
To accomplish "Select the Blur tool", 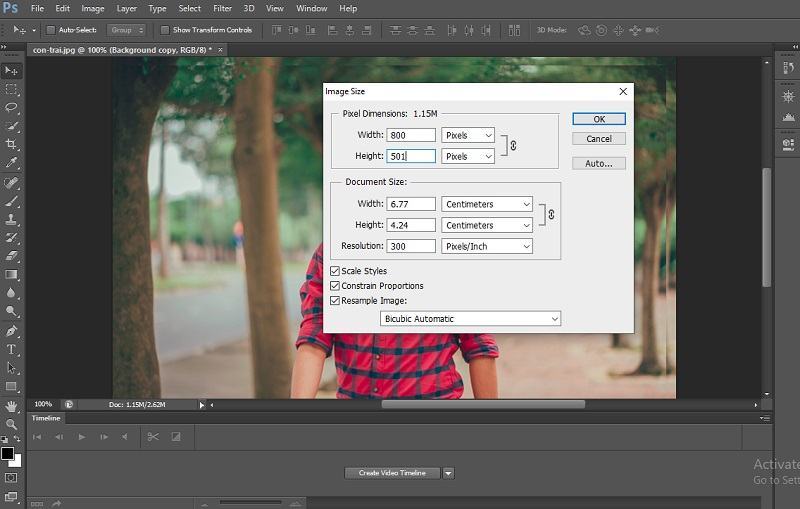I will click(11, 293).
